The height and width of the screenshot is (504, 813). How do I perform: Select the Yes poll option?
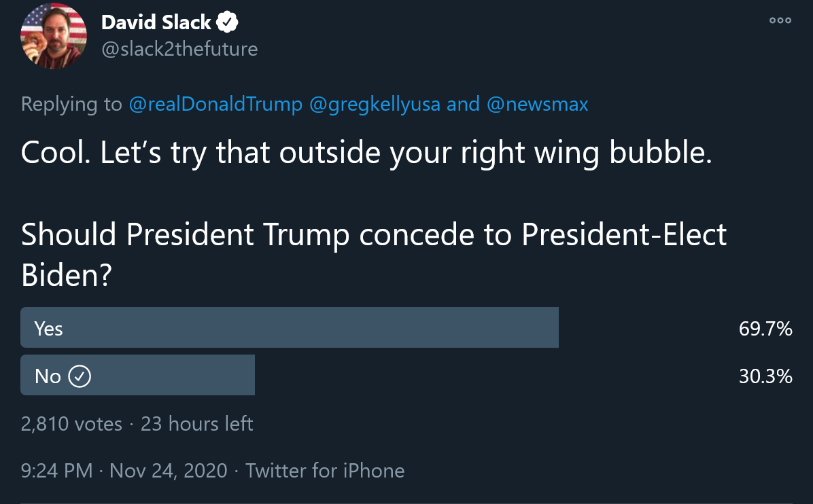coord(290,327)
